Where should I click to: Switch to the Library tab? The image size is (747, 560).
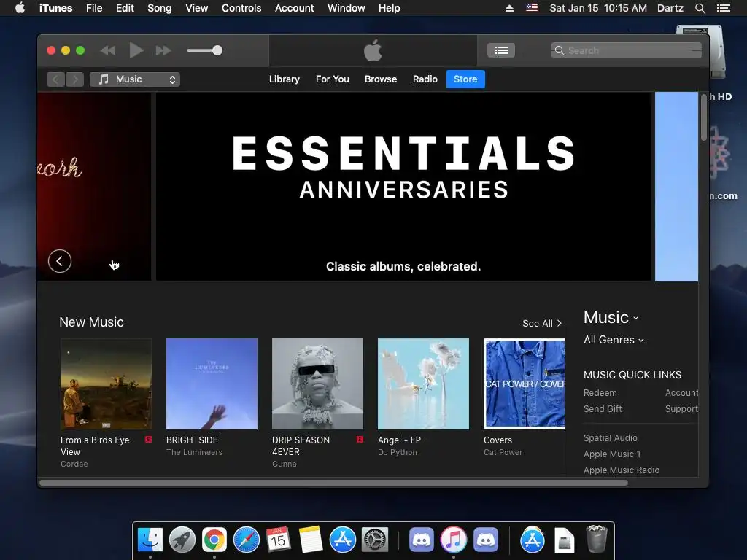coord(285,79)
